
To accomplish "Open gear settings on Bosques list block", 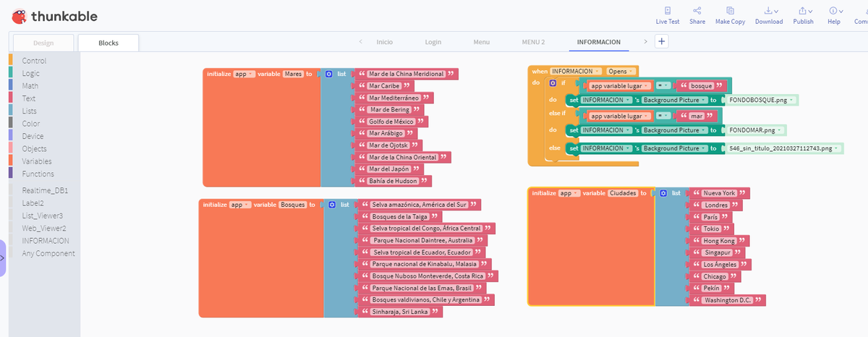I will [332, 205].
